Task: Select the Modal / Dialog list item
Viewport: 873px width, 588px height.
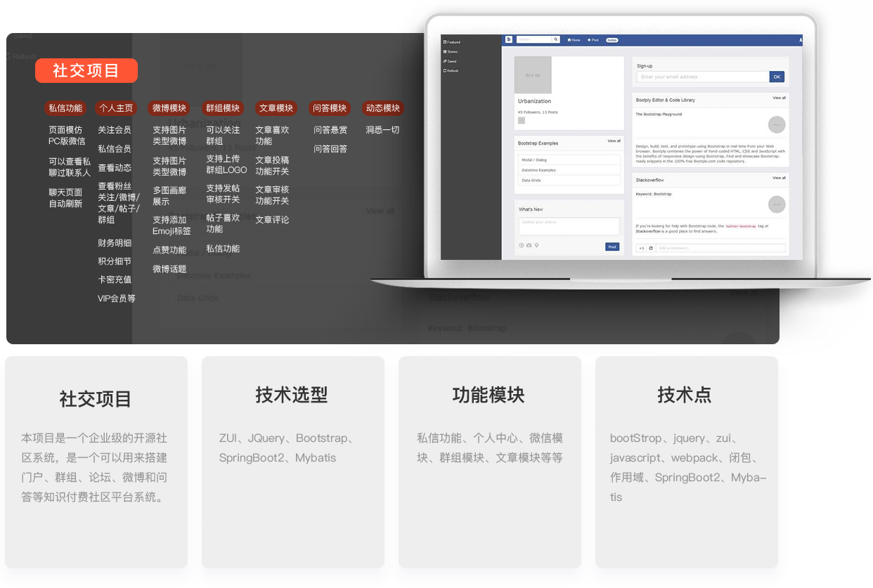Action: (x=569, y=160)
